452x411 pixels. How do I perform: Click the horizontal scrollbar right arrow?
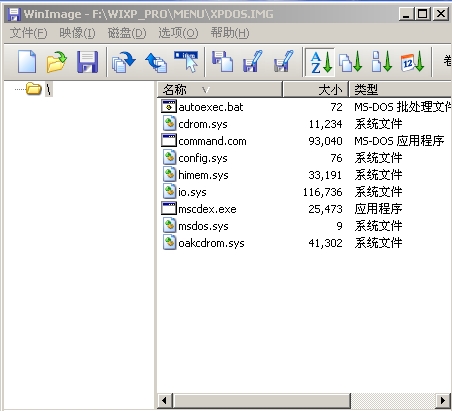click(443, 400)
